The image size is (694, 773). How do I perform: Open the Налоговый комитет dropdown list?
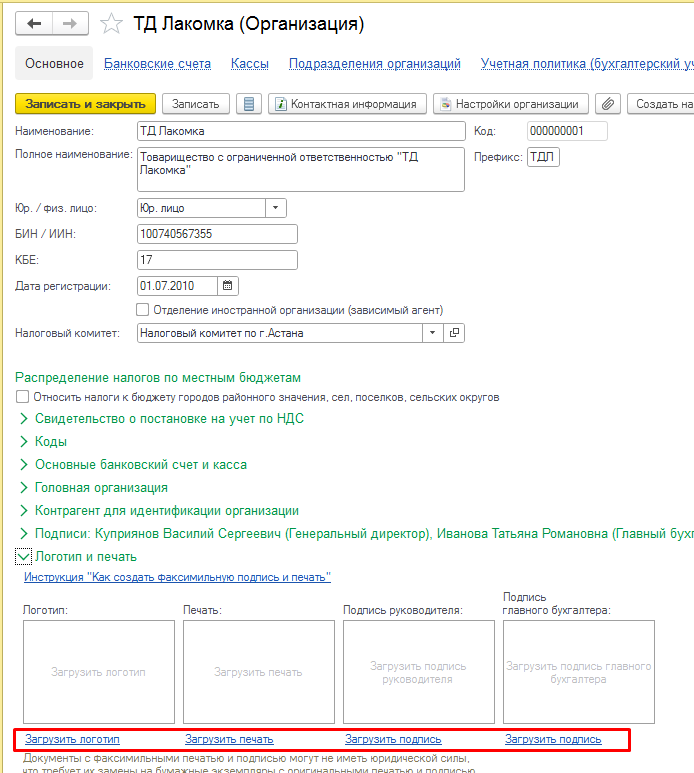[432, 333]
